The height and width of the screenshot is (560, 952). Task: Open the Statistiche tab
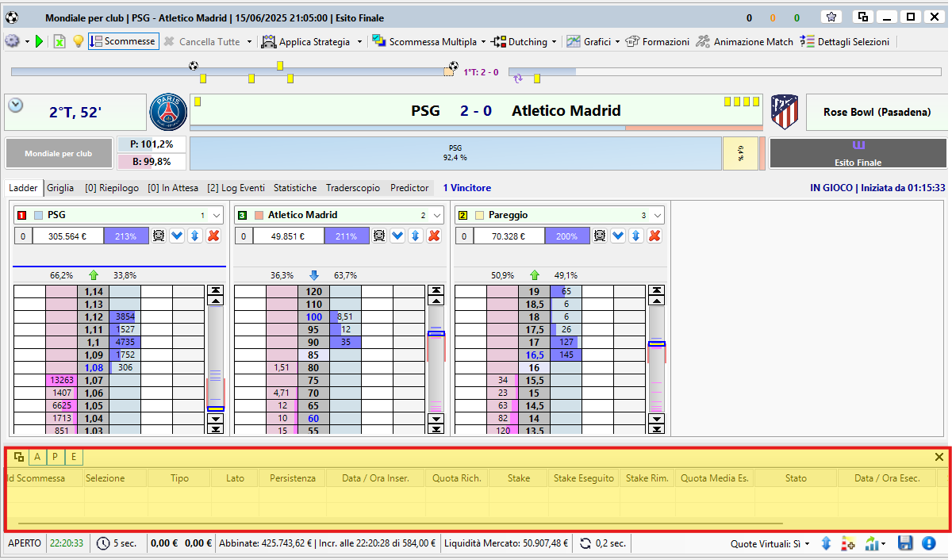pos(294,188)
